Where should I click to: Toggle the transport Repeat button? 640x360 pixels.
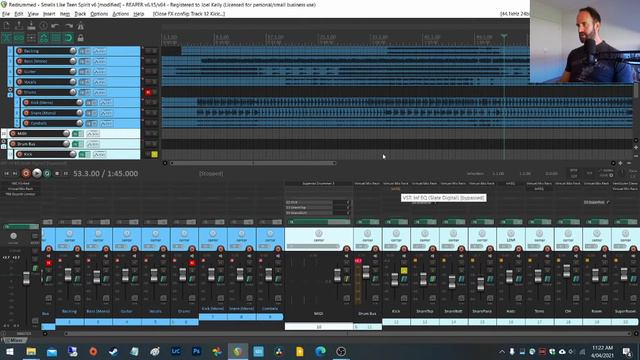click(47, 173)
